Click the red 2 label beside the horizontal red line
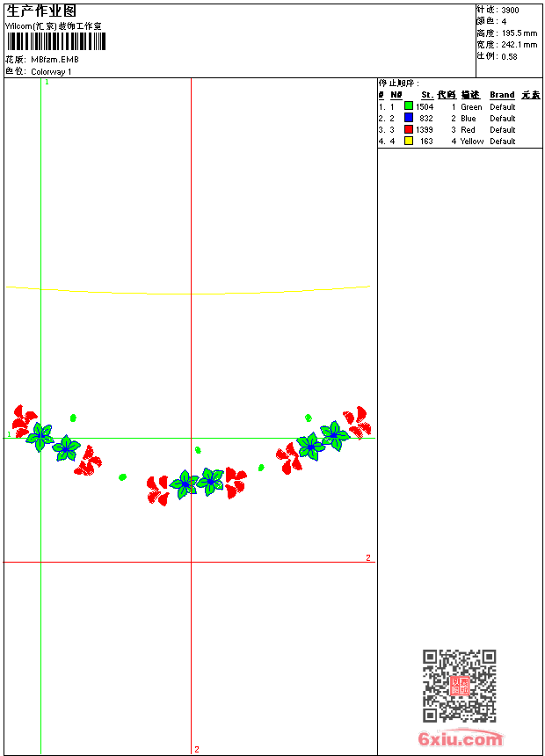Image resolution: width=545 pixels, height=756 pixels. coord(368,558)
